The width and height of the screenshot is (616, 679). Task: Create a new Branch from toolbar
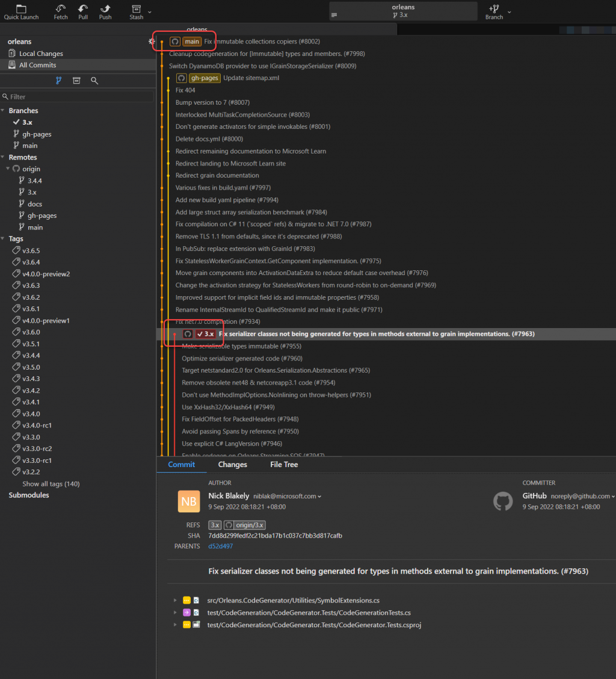click(494, 11)
